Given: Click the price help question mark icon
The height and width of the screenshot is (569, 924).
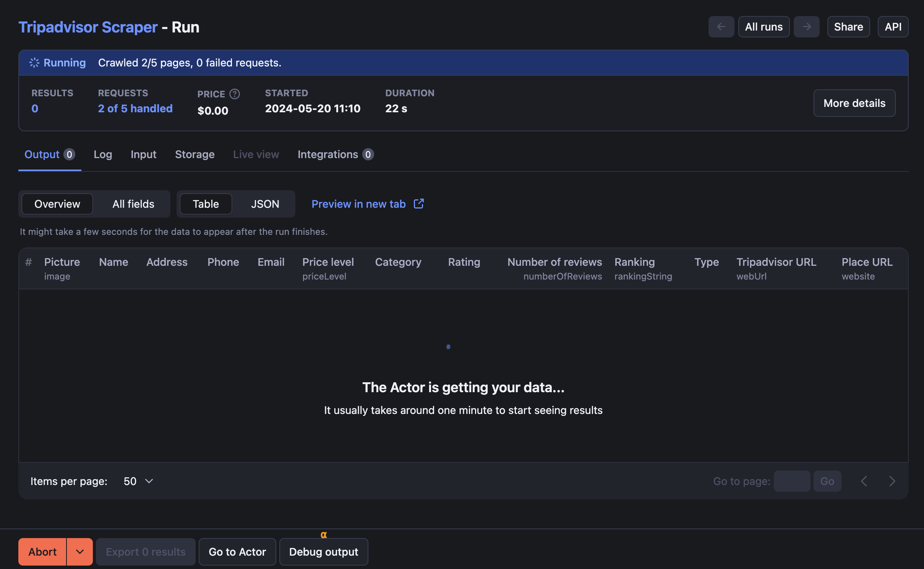Looking at the screenshot, I should pyautogui.click(x=234, y=94).
